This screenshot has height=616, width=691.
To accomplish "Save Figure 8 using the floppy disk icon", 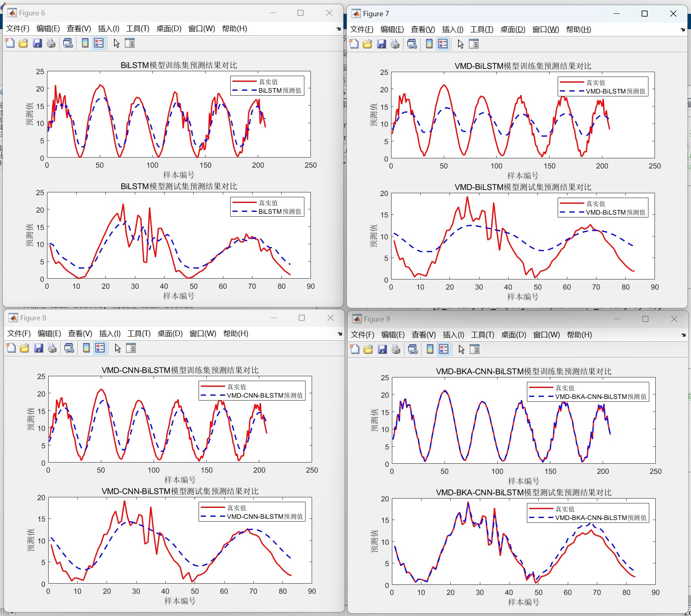I will (x=39, y=348).
